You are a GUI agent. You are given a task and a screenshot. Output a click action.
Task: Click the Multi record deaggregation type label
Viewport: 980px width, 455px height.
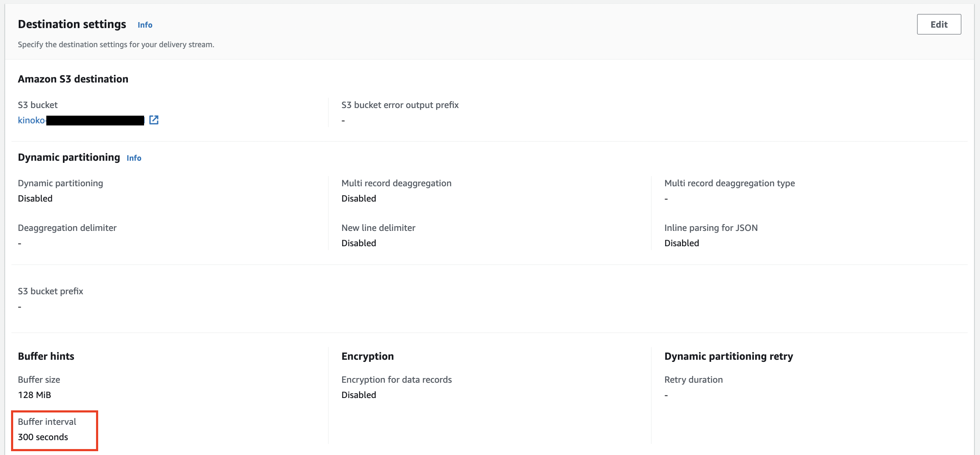(729, 183)
